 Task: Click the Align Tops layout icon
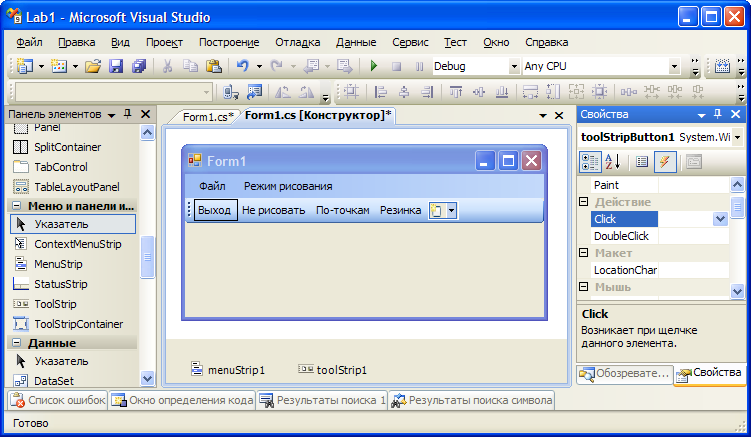(456, 91)
